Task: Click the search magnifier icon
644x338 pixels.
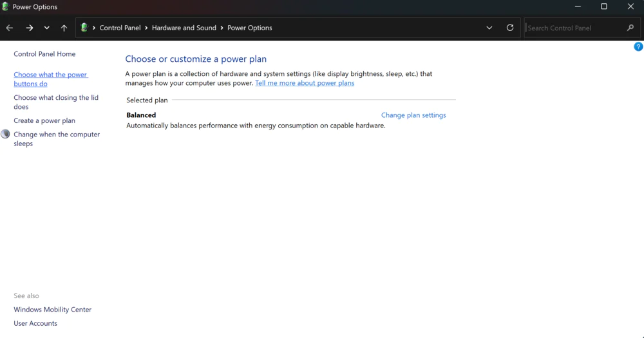Action: [x=630, y=28]
